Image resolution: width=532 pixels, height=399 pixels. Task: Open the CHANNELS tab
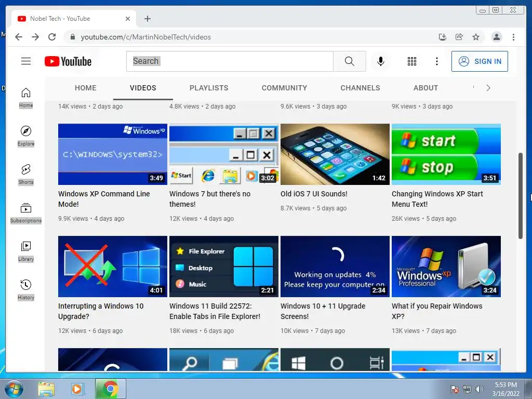click(x=361, y=88)
